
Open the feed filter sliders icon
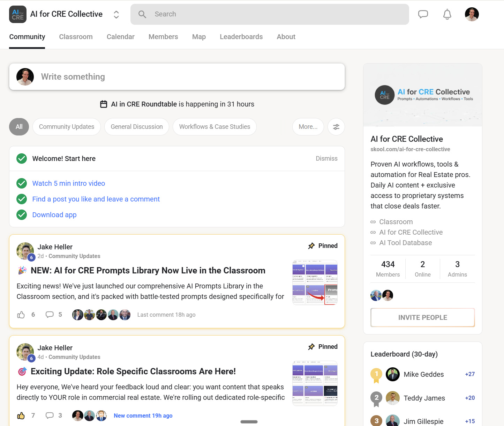336,127
